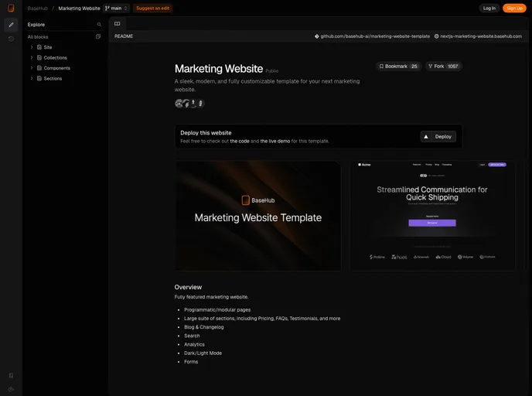Expand the Collections tree chevron
The image size is (532, 396).
[32, 58]
